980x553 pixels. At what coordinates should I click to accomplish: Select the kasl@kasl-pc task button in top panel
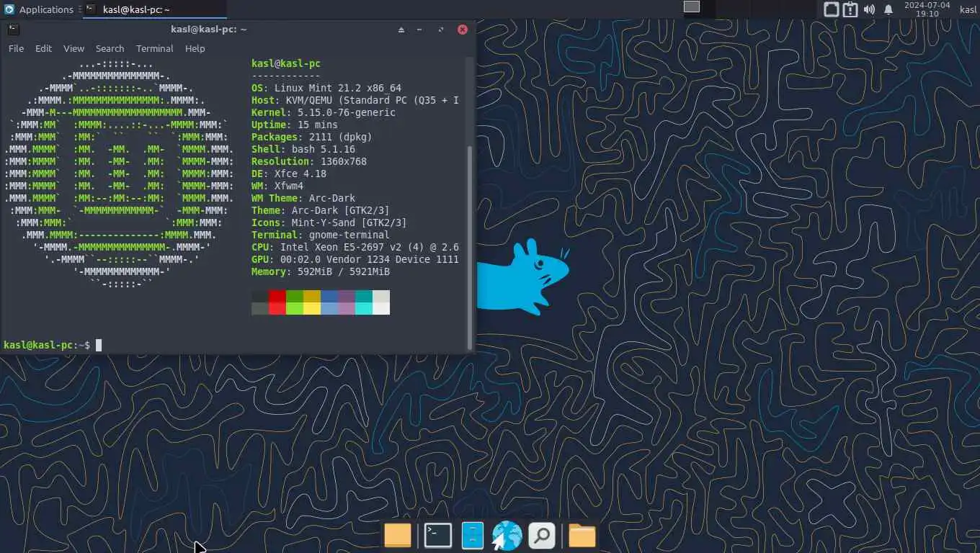coord(155,9)
